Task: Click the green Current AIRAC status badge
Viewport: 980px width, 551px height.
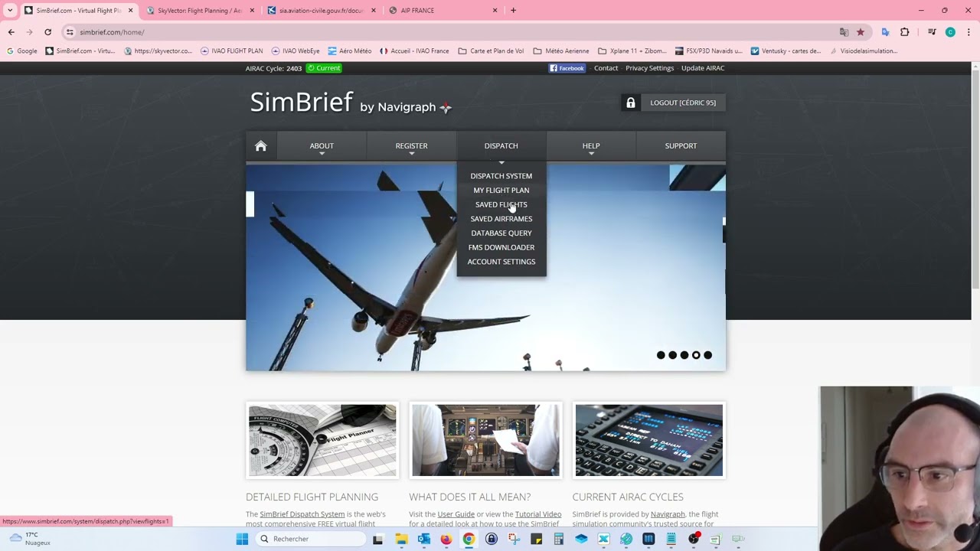Action: pyautogui.click(x=324, y=68)
